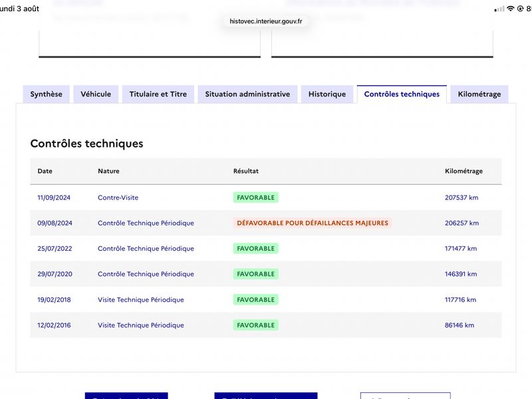532x399 pixels.
Task: Select the date 25/07/2022
Action: (x=55, y=248)
